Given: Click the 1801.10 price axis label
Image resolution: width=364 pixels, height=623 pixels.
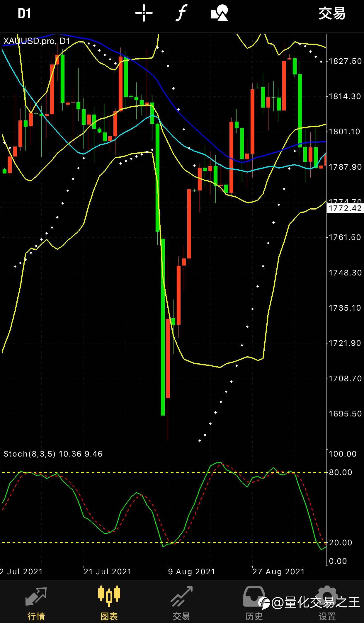Looking at the screenshot, I should [344, 132].
